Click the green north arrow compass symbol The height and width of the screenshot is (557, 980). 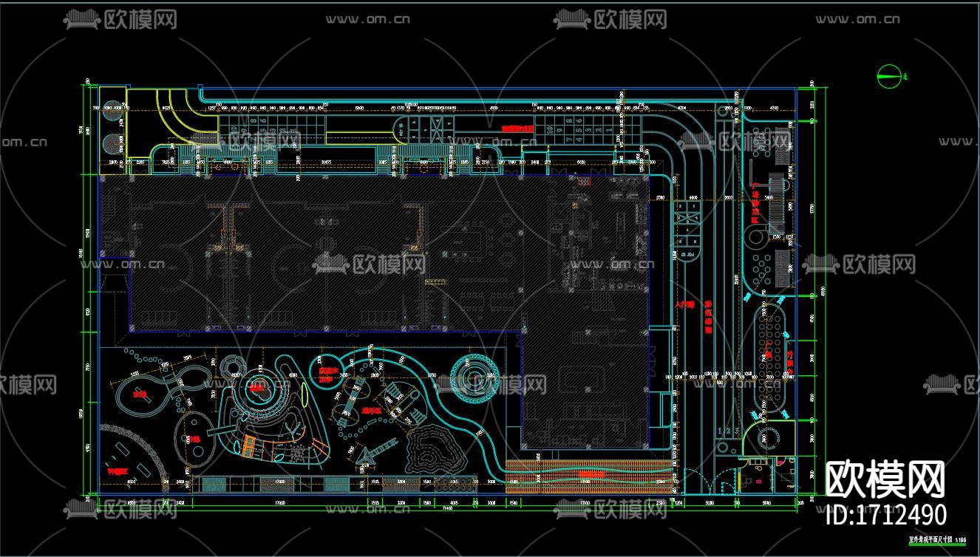891,75
